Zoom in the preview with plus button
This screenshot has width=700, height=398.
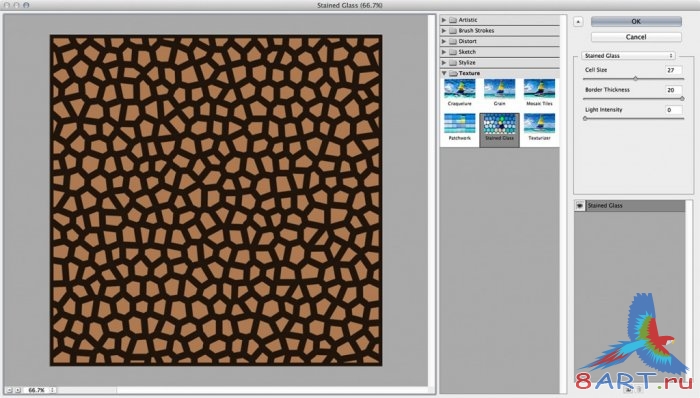tap(17, 390)
